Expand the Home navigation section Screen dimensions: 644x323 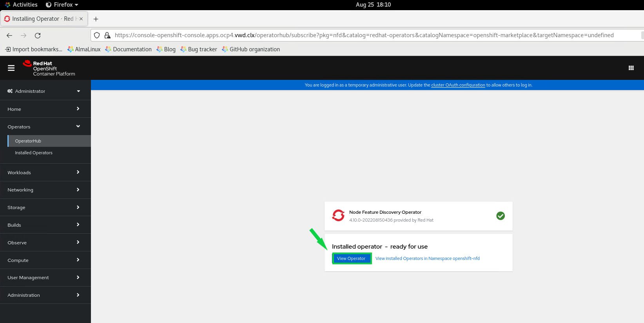coord(45,109)
